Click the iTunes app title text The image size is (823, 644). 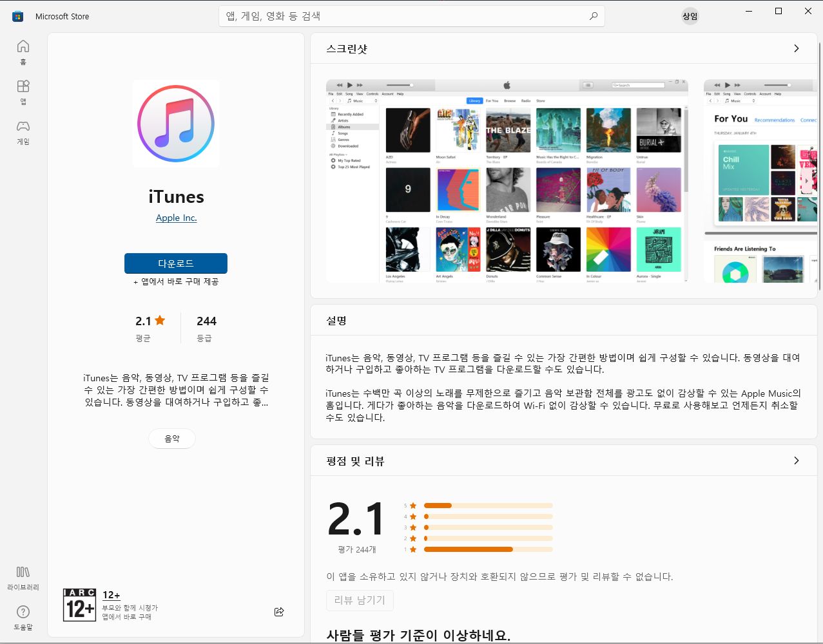click(x=176, y=196)
